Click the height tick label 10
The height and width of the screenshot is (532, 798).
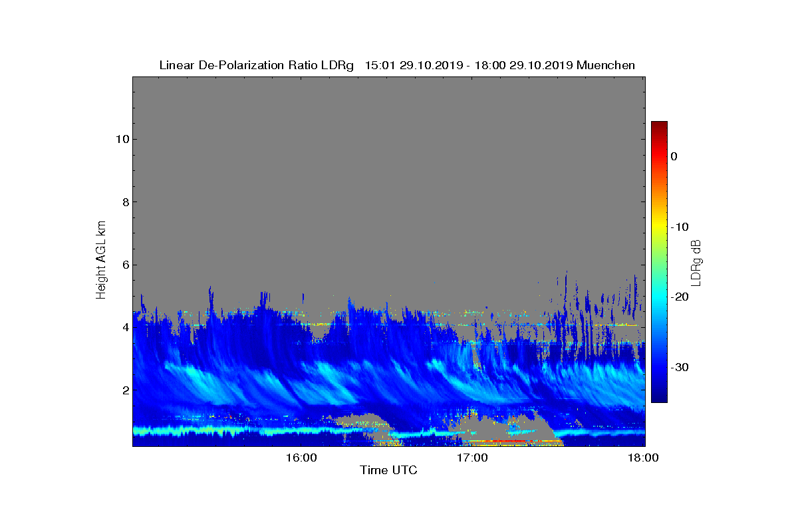pyautogui.click(x=121, y=139)
